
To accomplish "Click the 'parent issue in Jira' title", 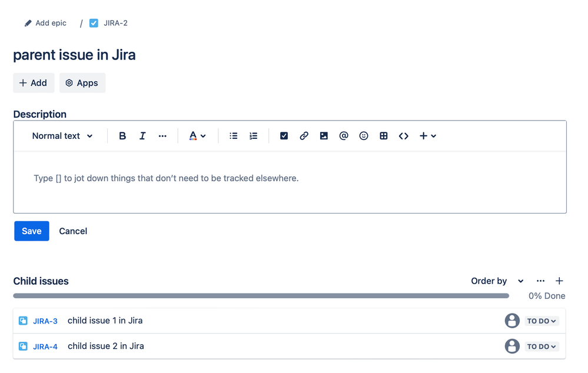I will tap(74, 55).
